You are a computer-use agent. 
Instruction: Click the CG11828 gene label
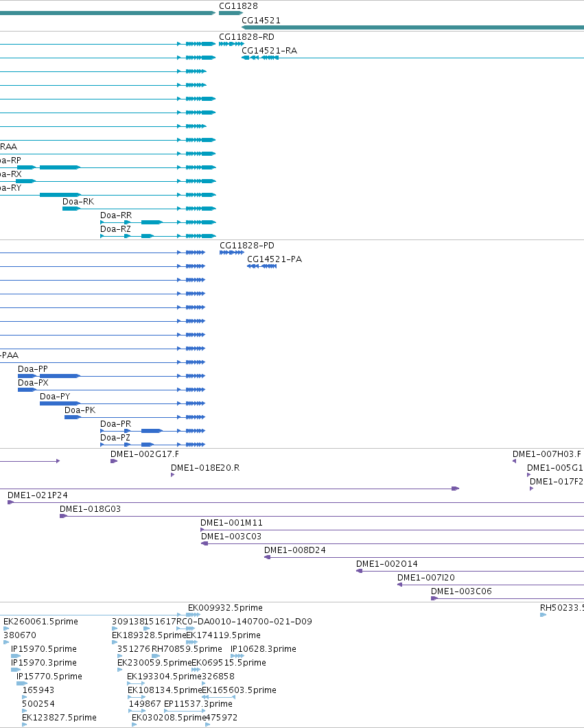click(x=238, y=6)
